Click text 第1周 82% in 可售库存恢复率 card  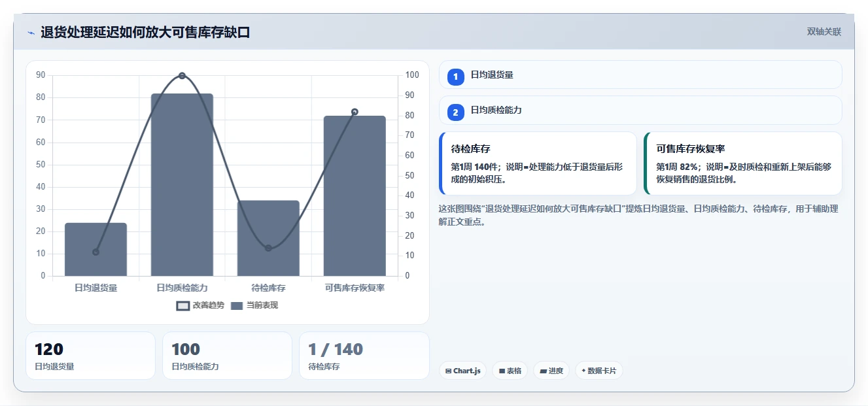(678, 167)
